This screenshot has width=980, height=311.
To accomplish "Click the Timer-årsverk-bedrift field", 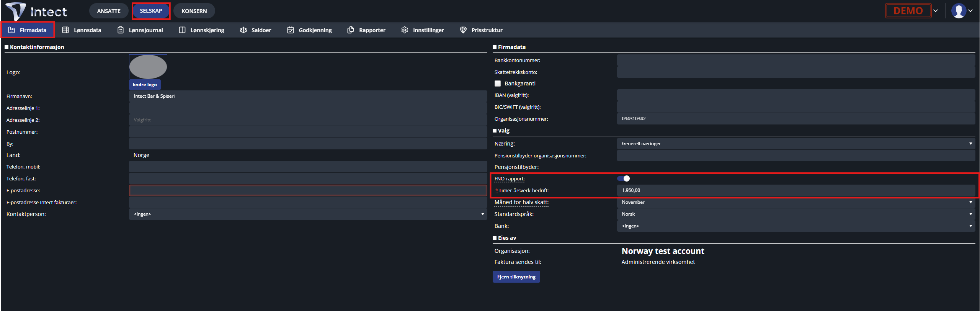I will [796, 190].
